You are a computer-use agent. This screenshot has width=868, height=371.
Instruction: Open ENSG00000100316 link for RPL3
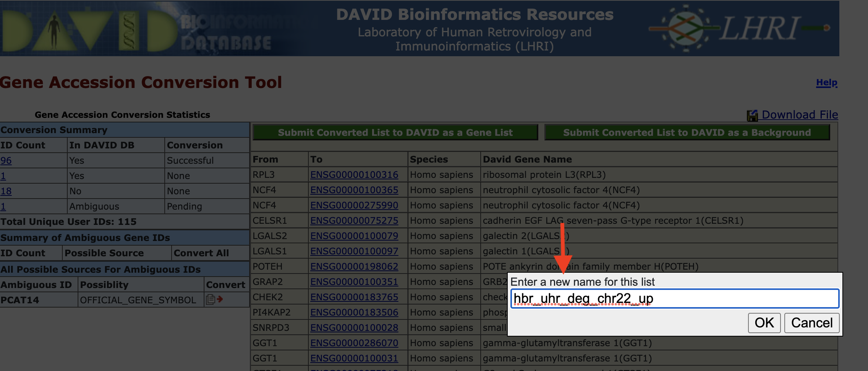tap(354, 175)
